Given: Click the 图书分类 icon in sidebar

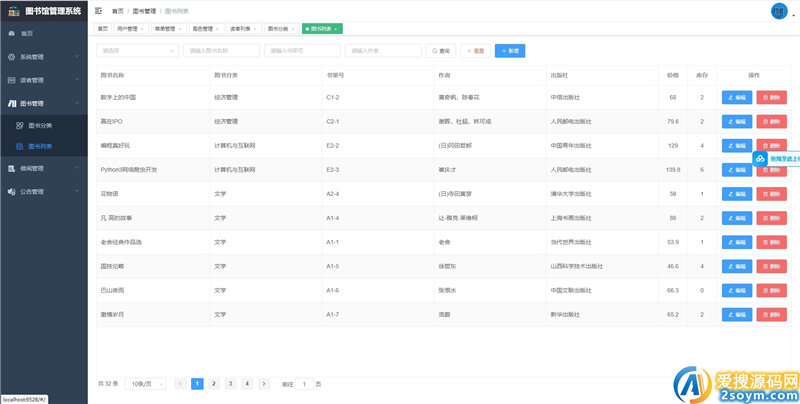Looking at the screenshot, I should (19, 126).
